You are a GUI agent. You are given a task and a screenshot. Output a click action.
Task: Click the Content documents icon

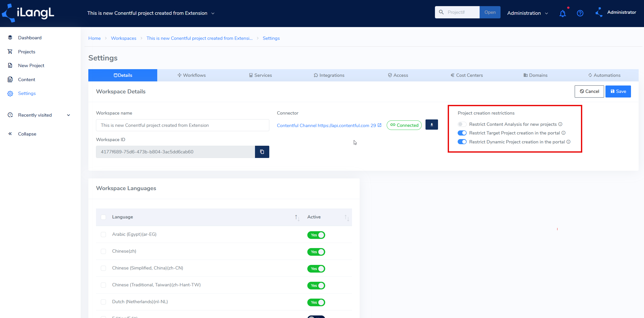(x=10, y=79)
